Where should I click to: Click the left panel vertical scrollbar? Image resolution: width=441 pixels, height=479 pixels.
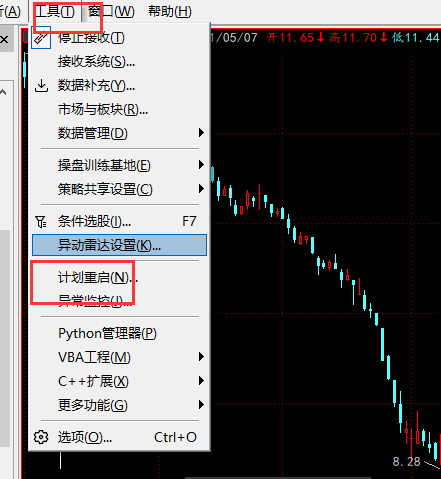point(5,338)
